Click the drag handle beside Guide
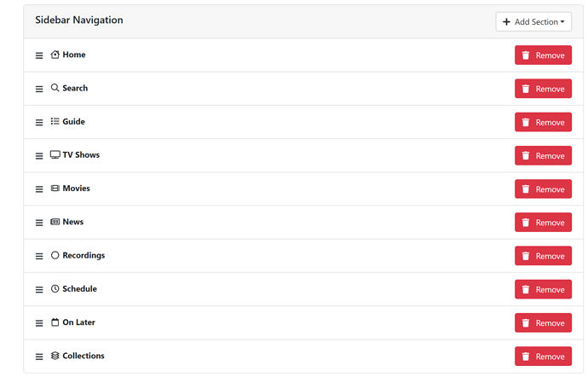588x389 pixels. point(39,123)
